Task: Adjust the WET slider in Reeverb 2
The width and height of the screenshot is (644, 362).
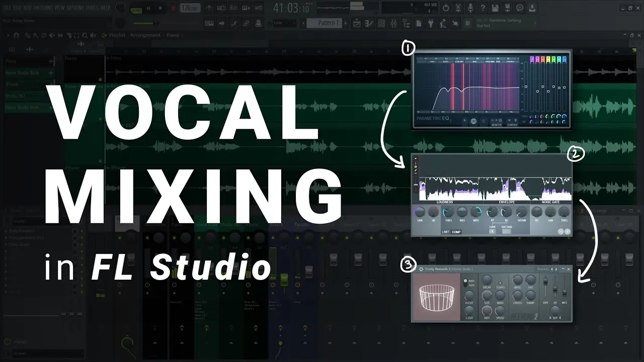Action: (x=565, y=292)
